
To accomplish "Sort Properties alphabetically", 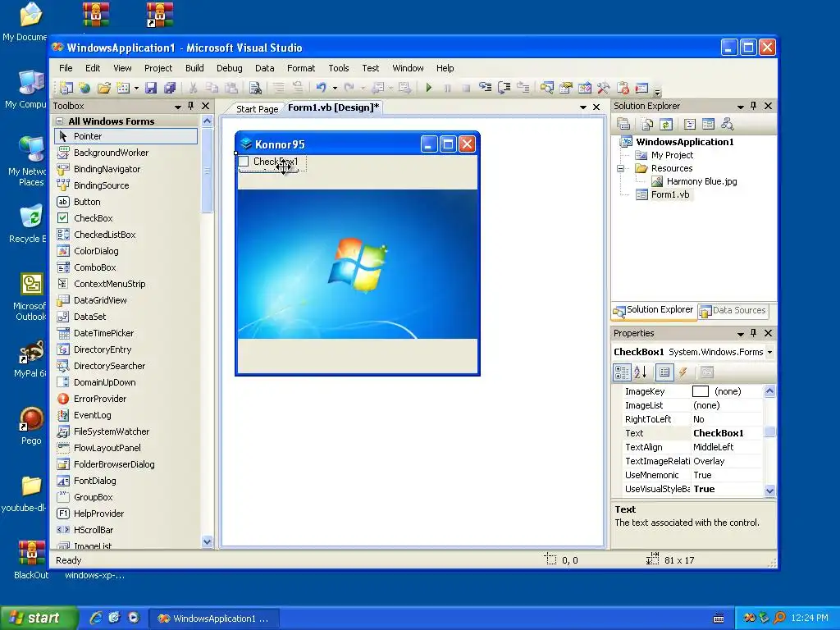I will [x=641, y=372].
